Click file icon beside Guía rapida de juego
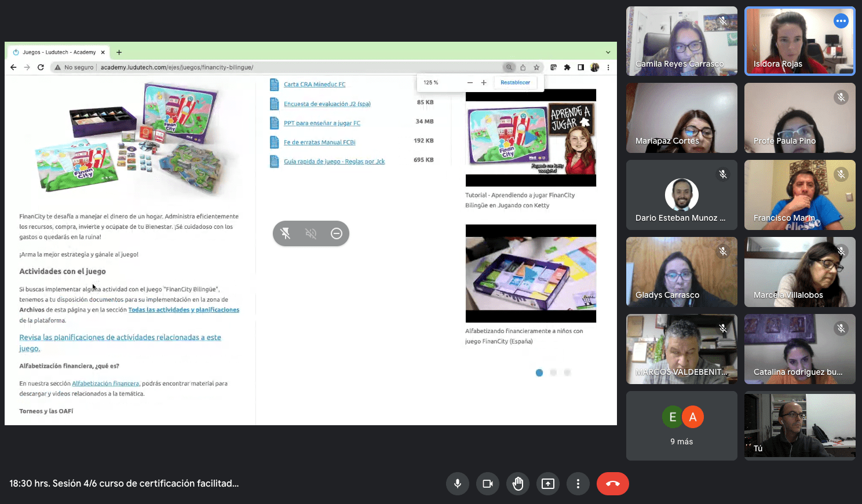The width and height of the screenshot is (862, 504). 275,162
